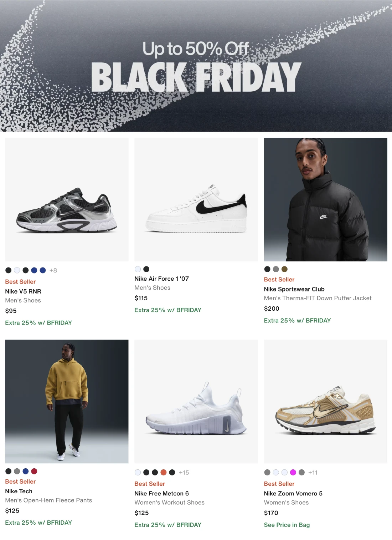Screen dimensions: 392x540
Task: Open the Sportswear Club puffer jacket photo
Action: click(x=325, y=199)
